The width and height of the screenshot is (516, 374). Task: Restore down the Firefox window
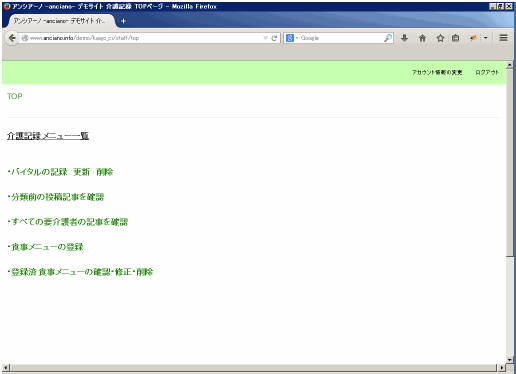tap(500, 6)
